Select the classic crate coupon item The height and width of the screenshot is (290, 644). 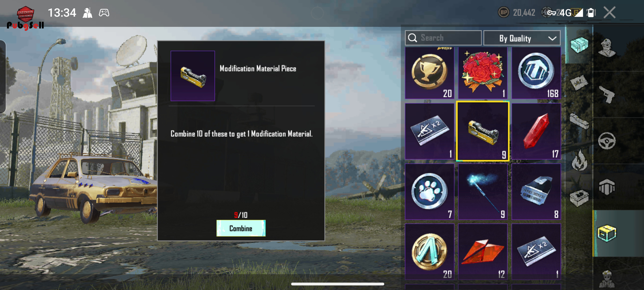coord(536,192)
